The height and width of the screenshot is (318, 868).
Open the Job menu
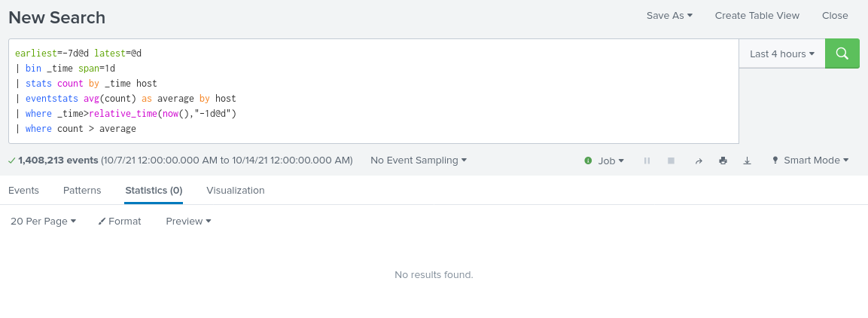pos(611,161)
